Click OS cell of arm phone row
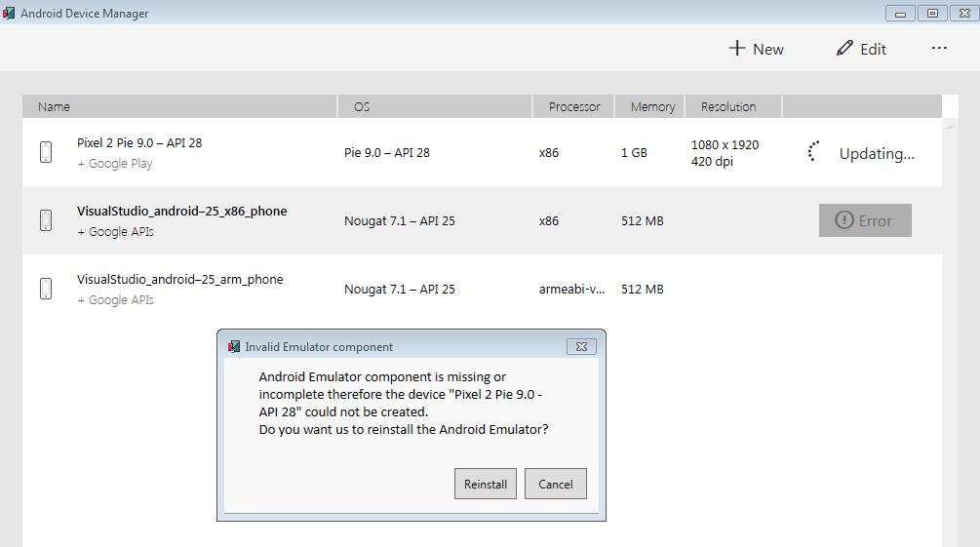Screen dimensions: 980x547 pyautogui.click(x=400, y=289)
